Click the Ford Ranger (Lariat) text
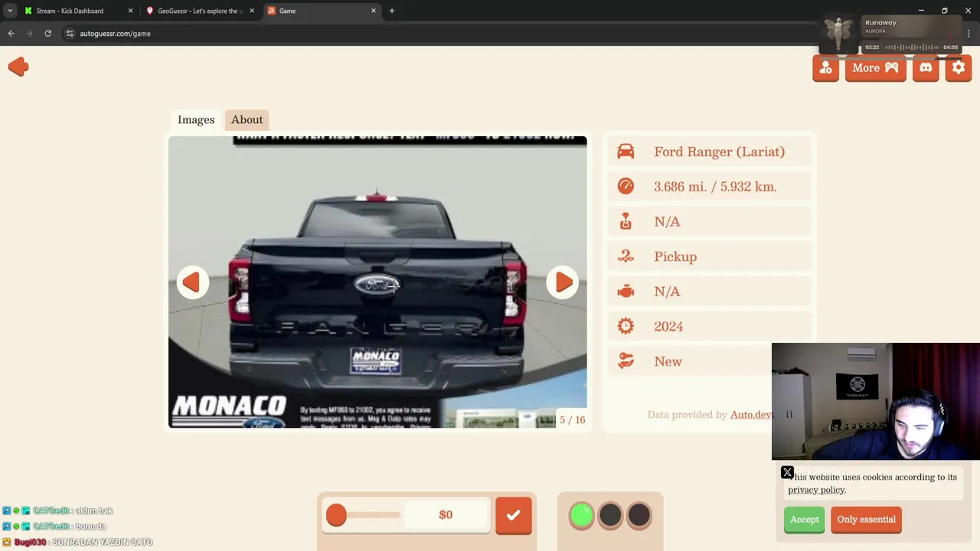The height and width of the screenshot is (551, 980). (x=719, y=152)
